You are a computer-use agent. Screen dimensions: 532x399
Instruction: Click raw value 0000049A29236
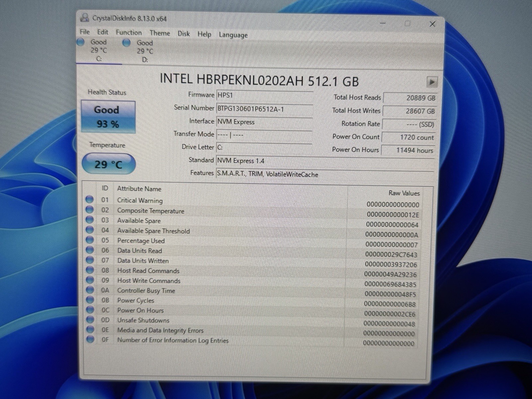click(x=390, y=275)
